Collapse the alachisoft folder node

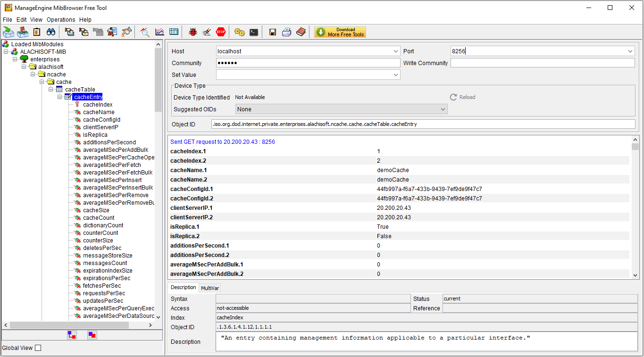click(x=24, y=67)
